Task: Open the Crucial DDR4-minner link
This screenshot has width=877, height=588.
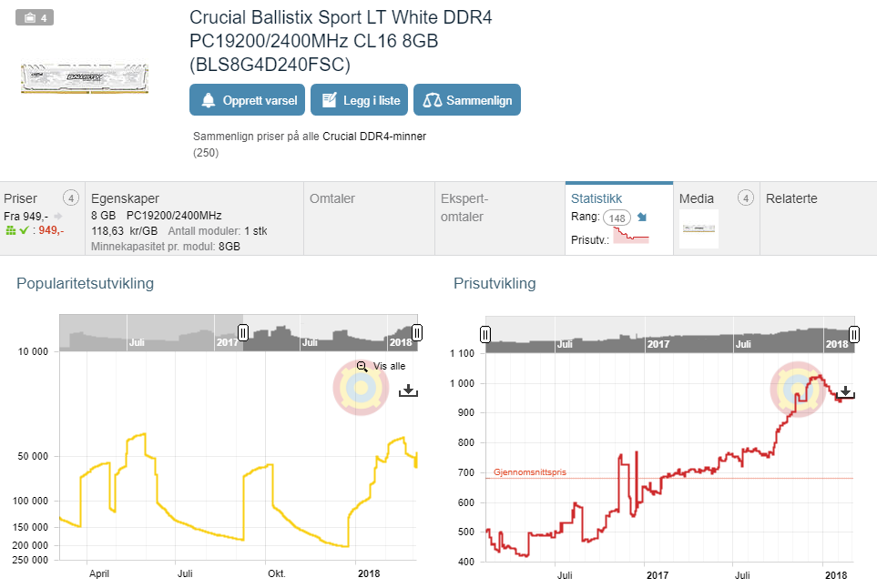Action: coord(374,137)
